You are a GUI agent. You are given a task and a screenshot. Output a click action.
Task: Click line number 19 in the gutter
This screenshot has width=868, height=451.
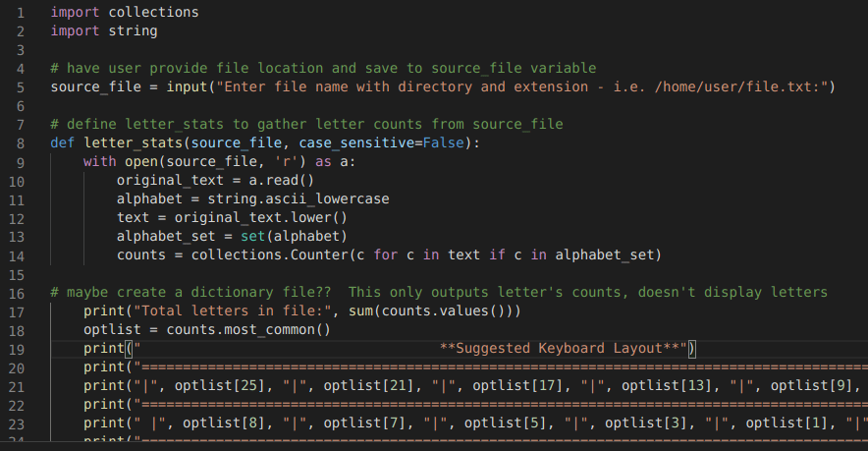(15, 348)
